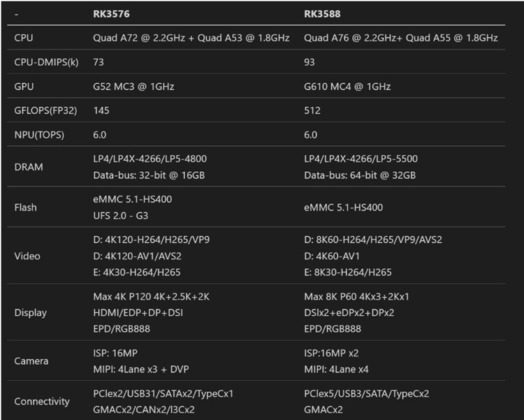
Task: Select the Flash row label
Action: click(x=26, y=207)
